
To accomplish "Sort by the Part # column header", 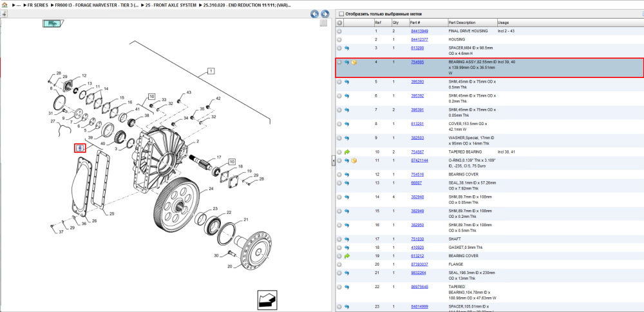I will pos(415,23).
